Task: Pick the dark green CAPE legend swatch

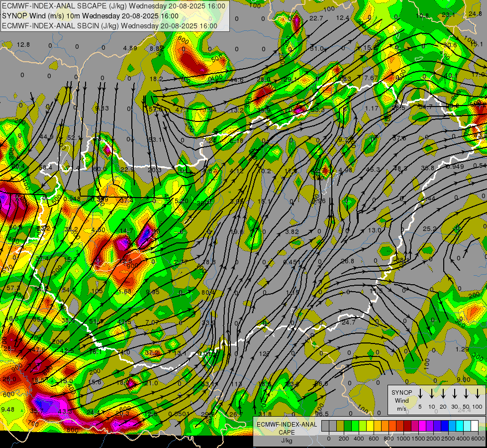Action: click(348, 426)
